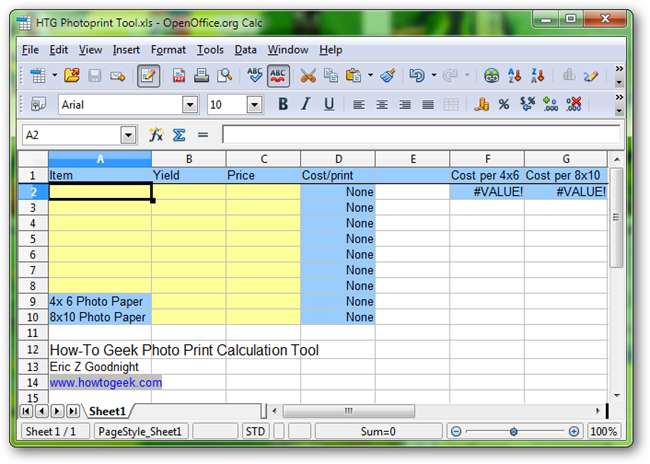Click the Print file icon
The height and width of the screenshot is (464, 650).
pyautogui.click(x=202, y=75)
